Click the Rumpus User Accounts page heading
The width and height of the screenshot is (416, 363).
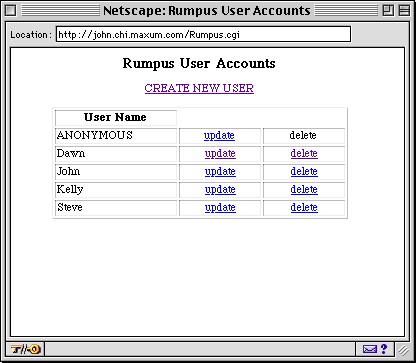tap(199, 64)
